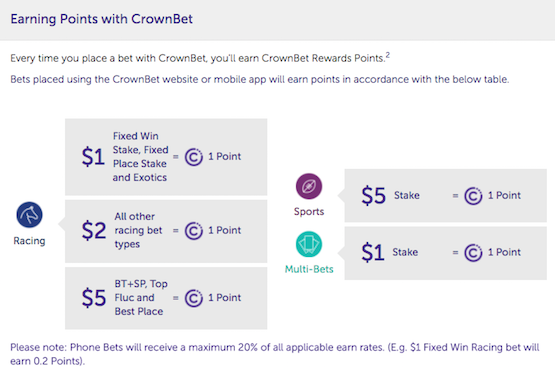
Task: Click the $5 amount in BT+SP panel
Action: [94, 298]
